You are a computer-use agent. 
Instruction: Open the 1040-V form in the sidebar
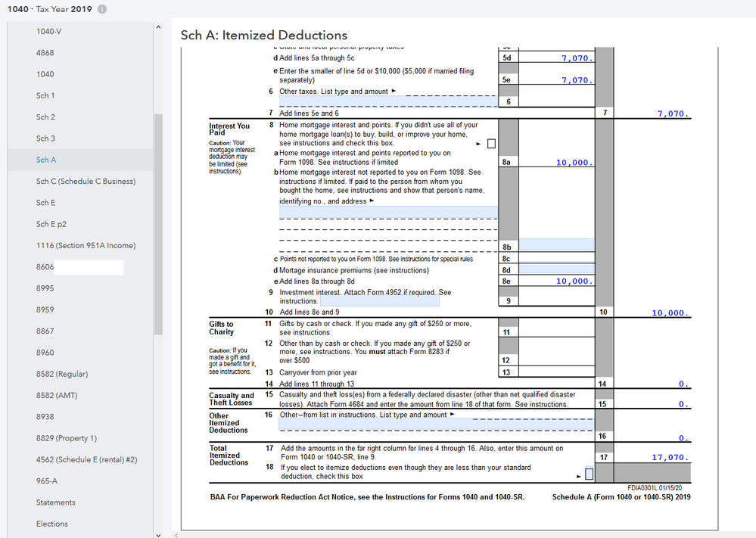48,32
